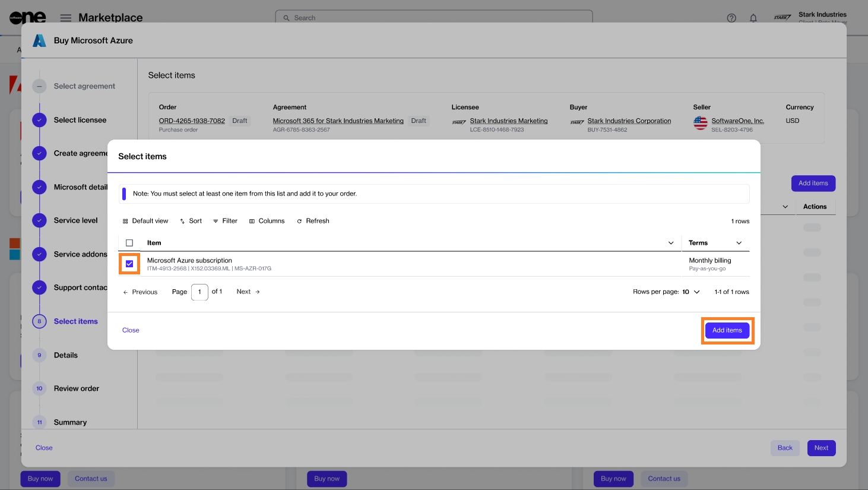This screenshot has height=490, width=868.
Task: Click the page number input field
Action: [x=199, y=292]
